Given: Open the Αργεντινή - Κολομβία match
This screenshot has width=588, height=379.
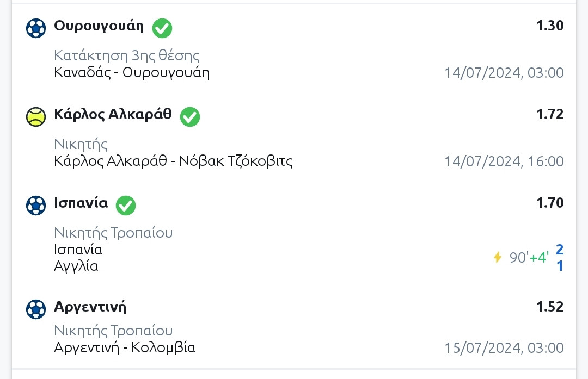Looking at the screenshot, I should click(125, 347).
